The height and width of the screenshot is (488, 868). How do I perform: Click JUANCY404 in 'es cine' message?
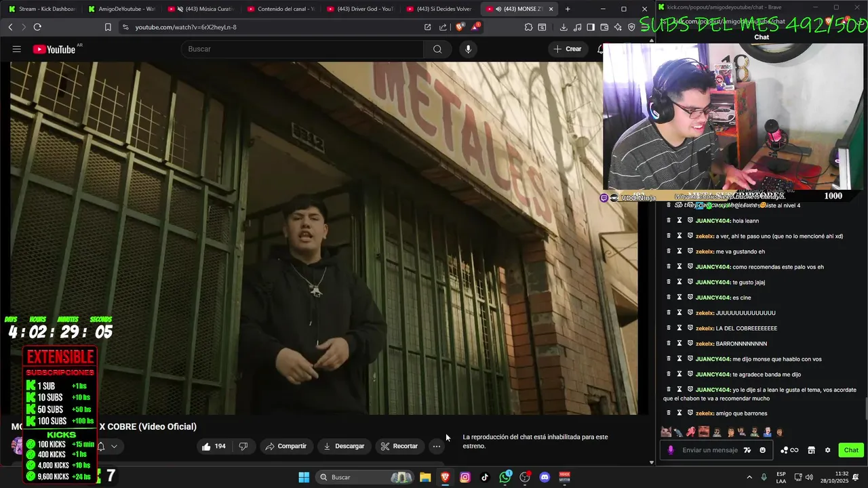click(713, 298)
